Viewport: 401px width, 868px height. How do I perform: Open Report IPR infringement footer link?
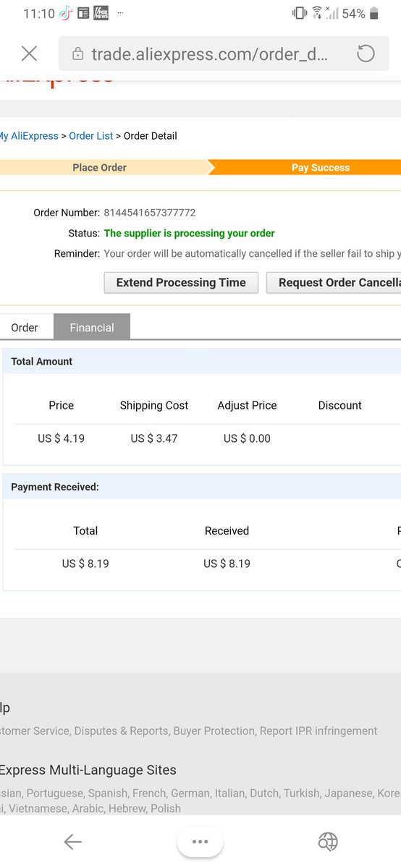click(318, 731)
